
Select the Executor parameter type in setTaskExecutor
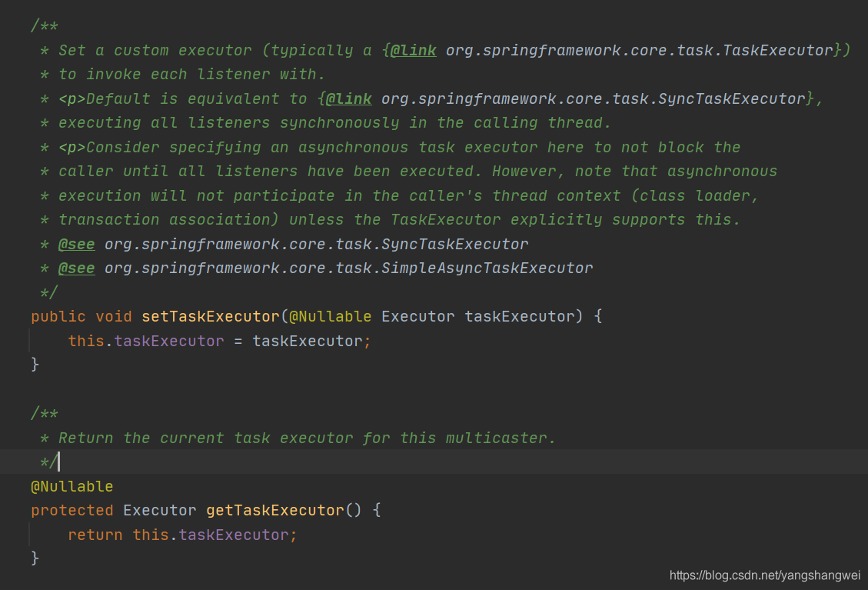pos(418,317)
